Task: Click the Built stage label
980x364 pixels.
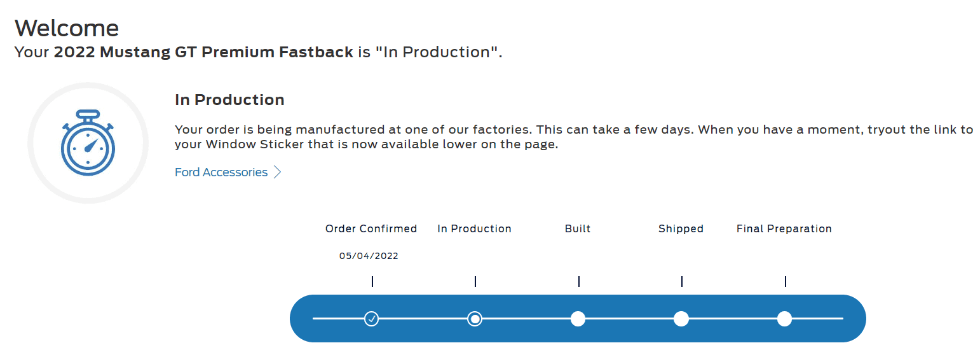Action: click(578, 228)
